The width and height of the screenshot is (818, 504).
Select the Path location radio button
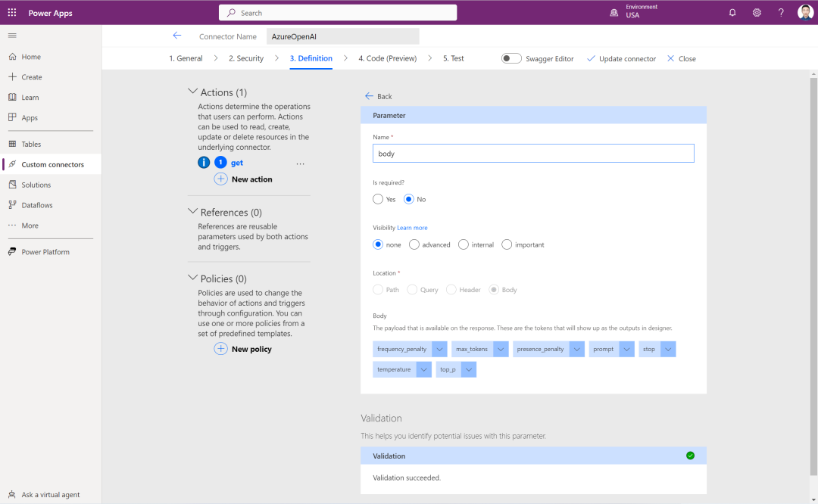click(378, 290)
